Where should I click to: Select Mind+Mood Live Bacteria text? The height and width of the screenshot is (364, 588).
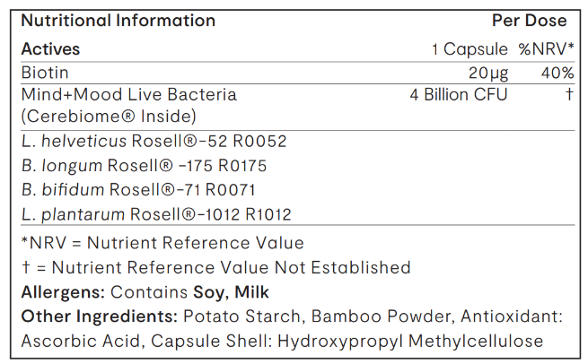click(128, 94)
